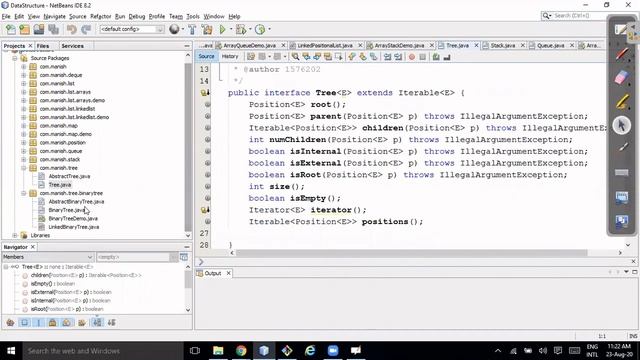Open the dropdown arrow next to the Run Project button
The height and width of the screenshot is (360, 640).
[x=231, y=29]
